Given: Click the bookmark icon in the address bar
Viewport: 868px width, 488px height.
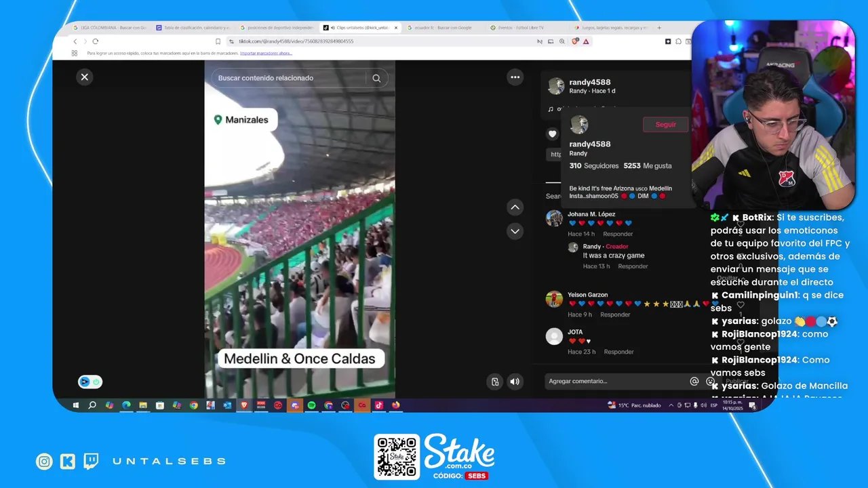Looking at the screenshot, I should (x=218, y=41).
